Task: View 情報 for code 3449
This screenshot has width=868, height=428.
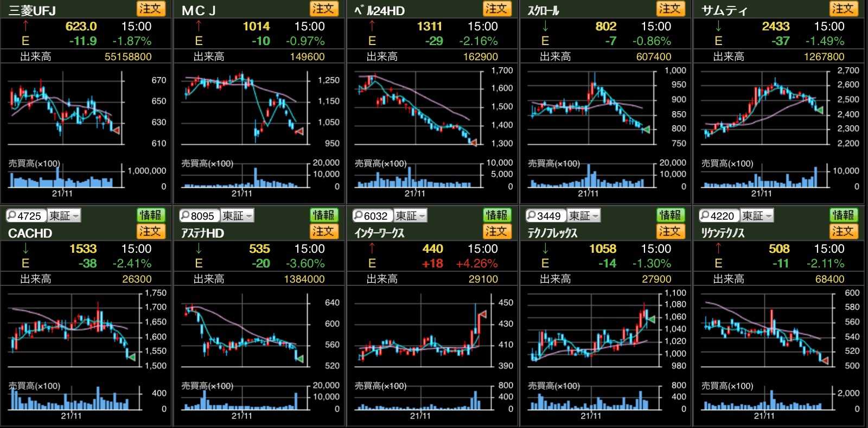Action: 670,215
